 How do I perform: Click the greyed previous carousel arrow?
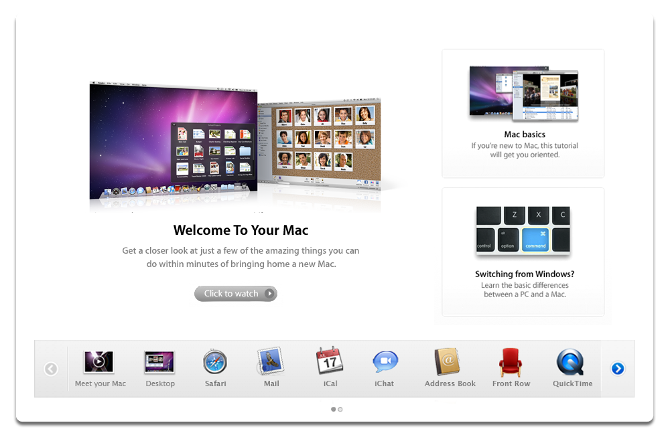[x=51, y=369]
